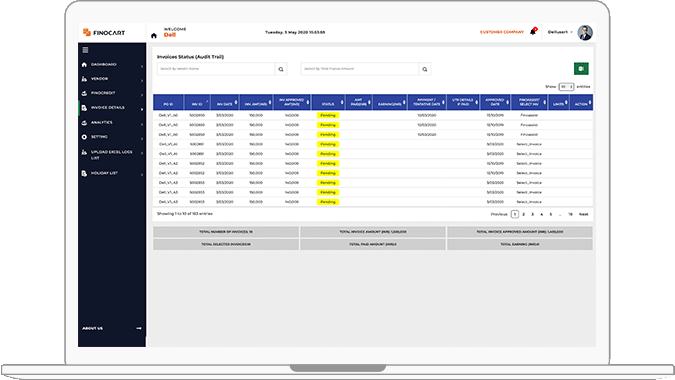Expand Vendor submenu chevron
Screen dimensions: 675x380
tap(142, 80)
